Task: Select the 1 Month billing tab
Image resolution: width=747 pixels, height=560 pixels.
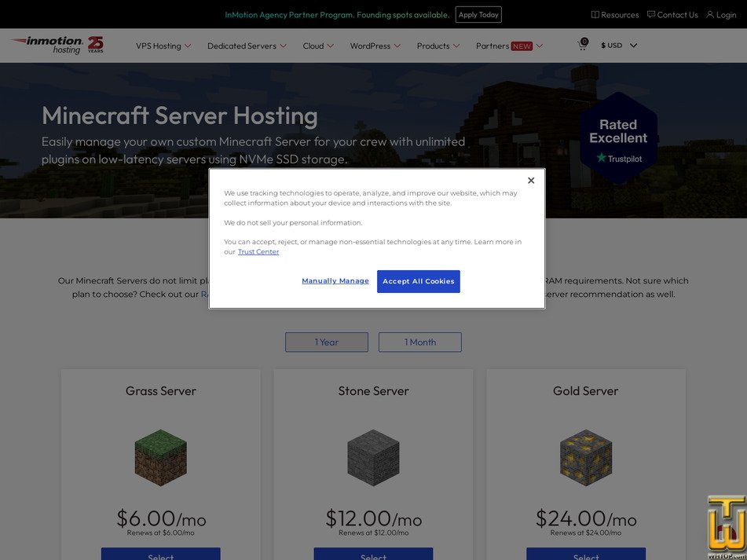Action: [x=419, y=342]
